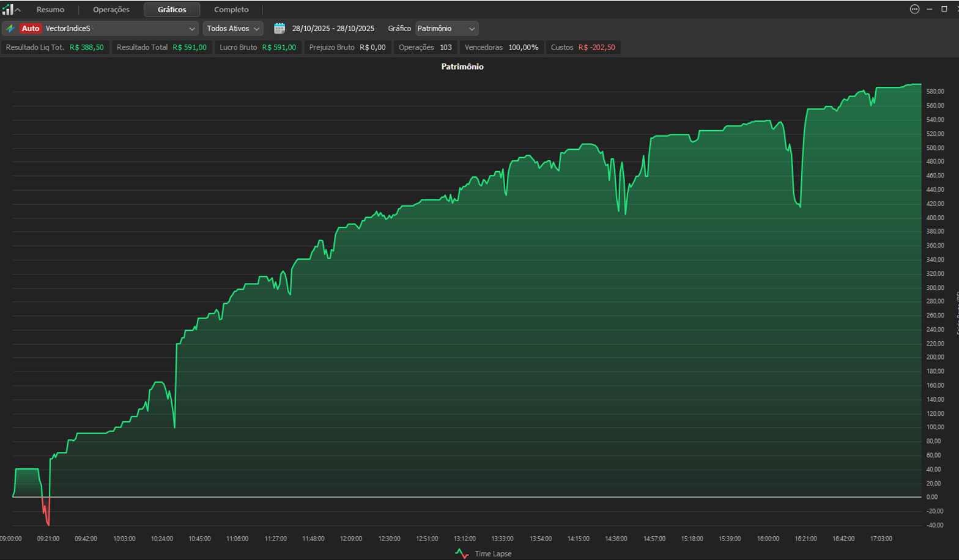The width and height of the screenshot is (959, 560).
Task: Open the circled three-dots options menu
Action: click(x=914, y=9)
